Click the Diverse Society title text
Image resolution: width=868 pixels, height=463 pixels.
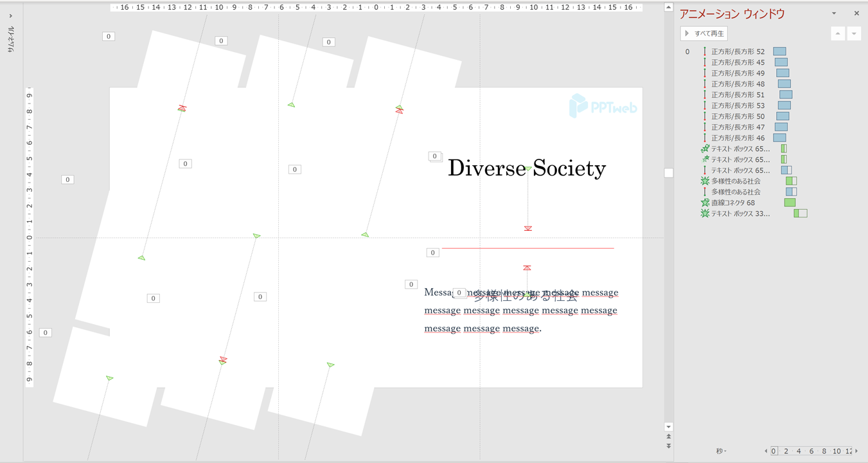click(526, 168)
